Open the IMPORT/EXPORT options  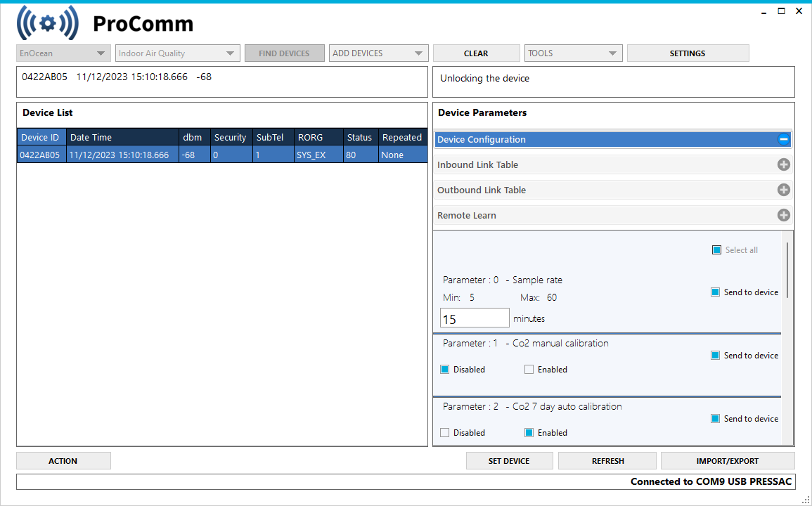(x=728, y=460)
